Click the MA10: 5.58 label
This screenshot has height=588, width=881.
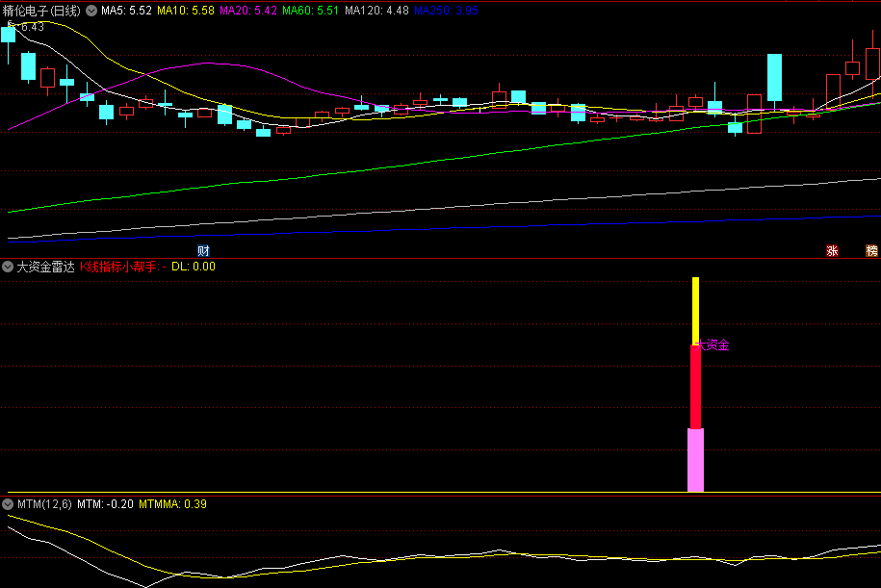pyautogui.click(x=186, y=11)
